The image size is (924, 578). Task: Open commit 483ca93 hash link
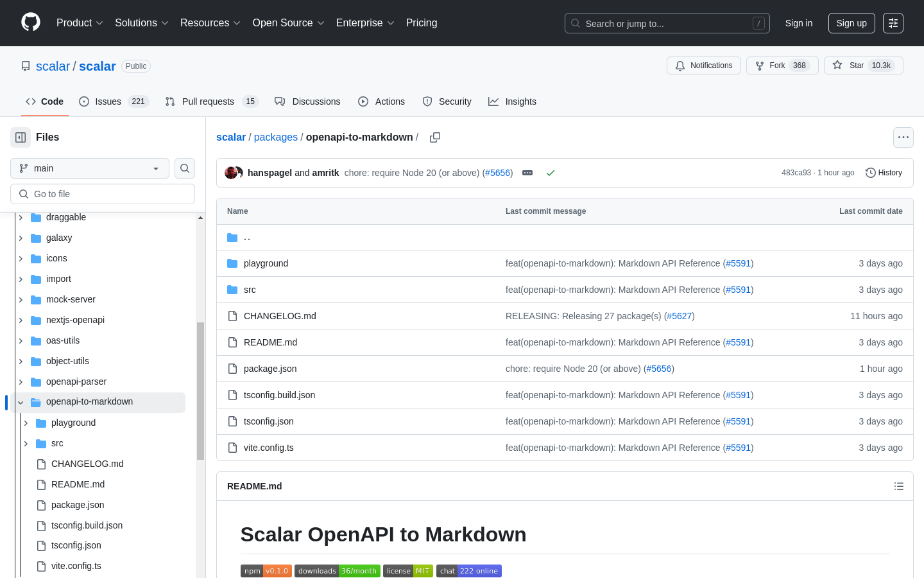796,173
